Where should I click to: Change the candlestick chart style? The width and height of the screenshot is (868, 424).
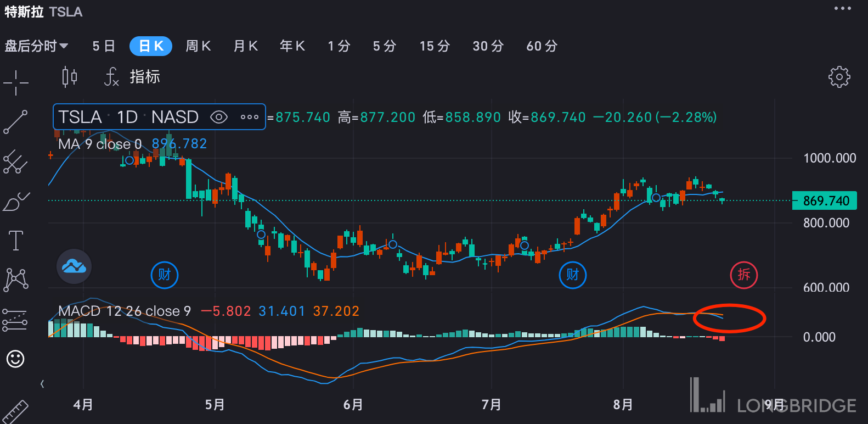pos(70,77)
